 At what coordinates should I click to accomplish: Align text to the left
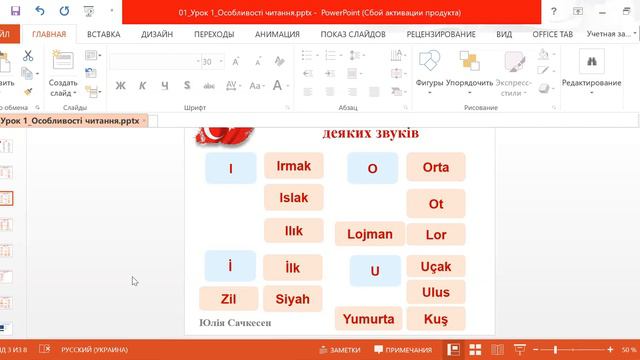pos(308,92)
